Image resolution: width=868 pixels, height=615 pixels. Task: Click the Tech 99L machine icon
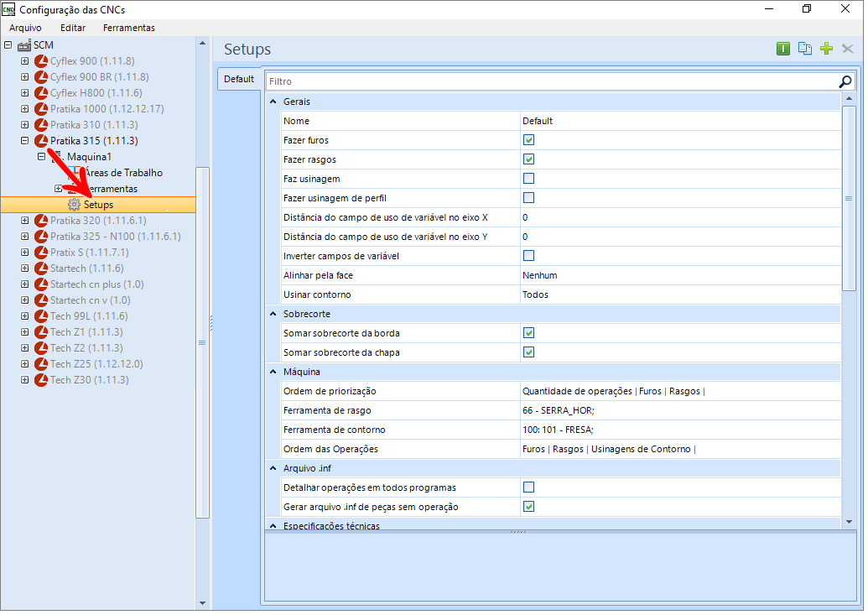click(41, 317)
